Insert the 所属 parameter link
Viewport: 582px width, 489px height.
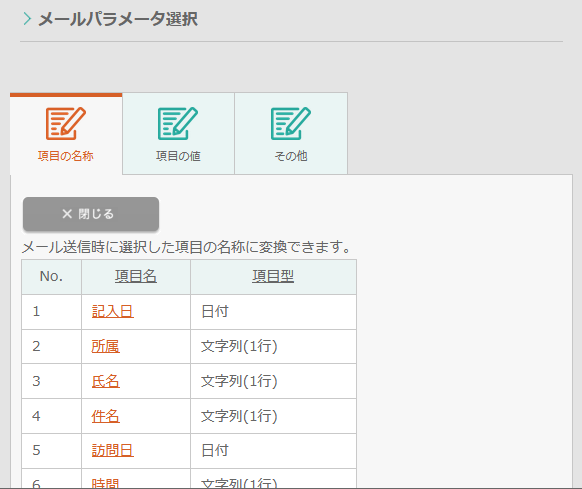pyautogui.click(x=105, y=346)
